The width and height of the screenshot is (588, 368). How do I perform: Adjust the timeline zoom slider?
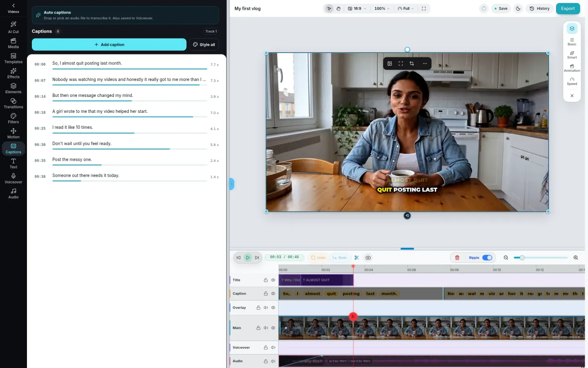541,258
